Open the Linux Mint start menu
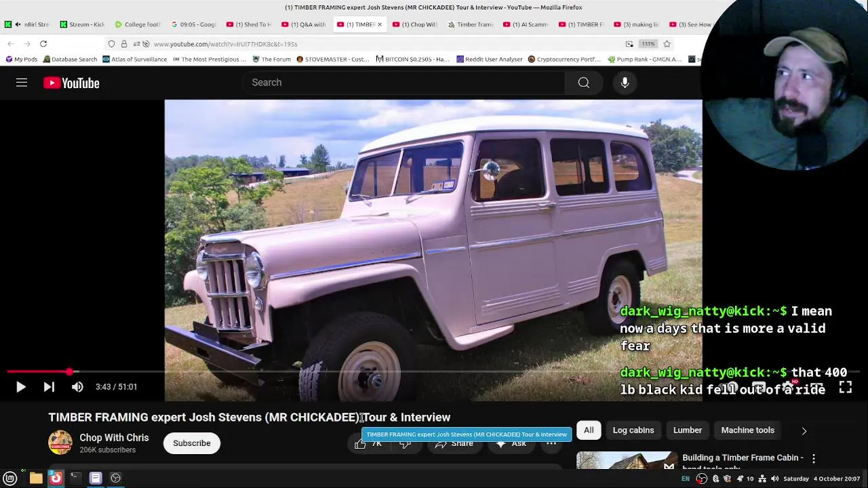 [10, 479]
